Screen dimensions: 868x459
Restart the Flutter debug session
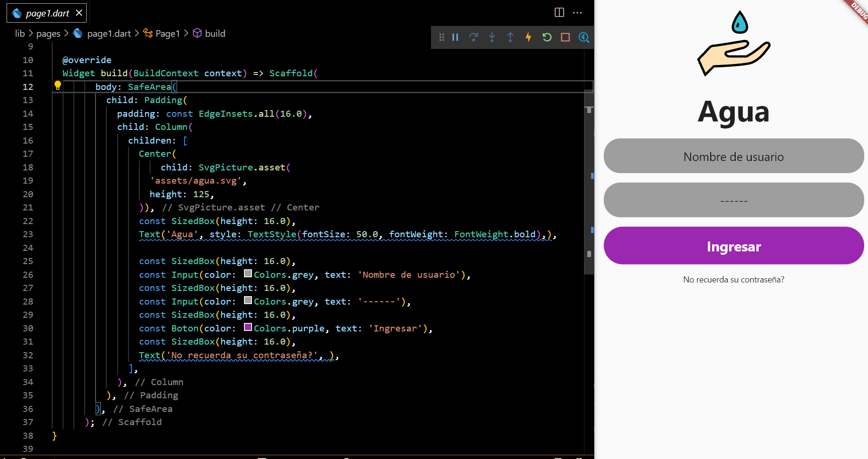click(546, 37)
